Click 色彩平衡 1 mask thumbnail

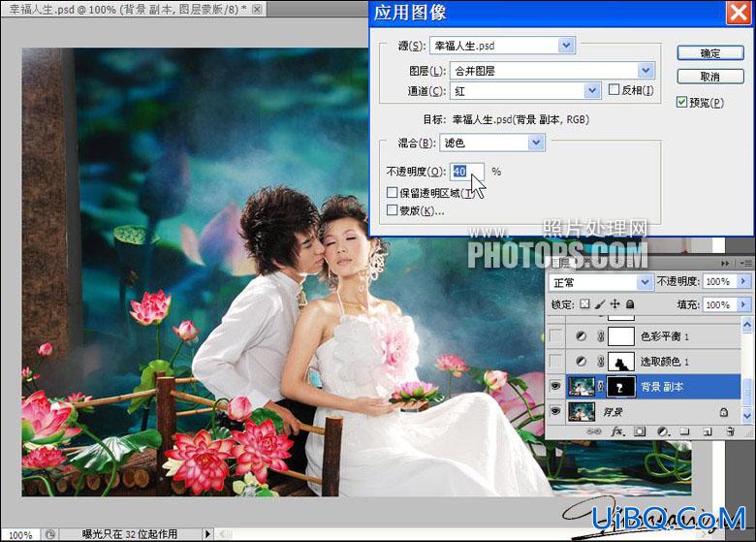(x=620, y=336)
